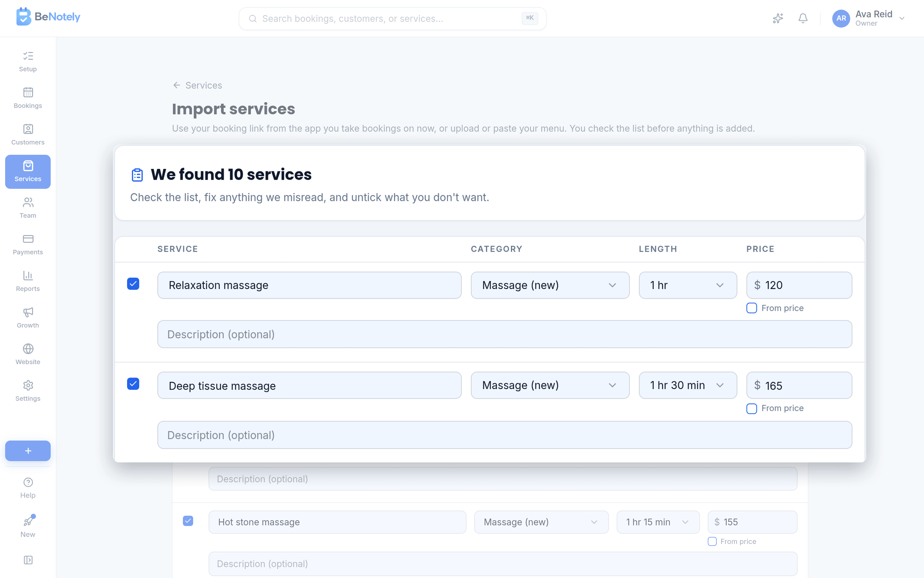Toggle the sidebar collapse icon
924x578 pixels.
(x=28, y=560)
